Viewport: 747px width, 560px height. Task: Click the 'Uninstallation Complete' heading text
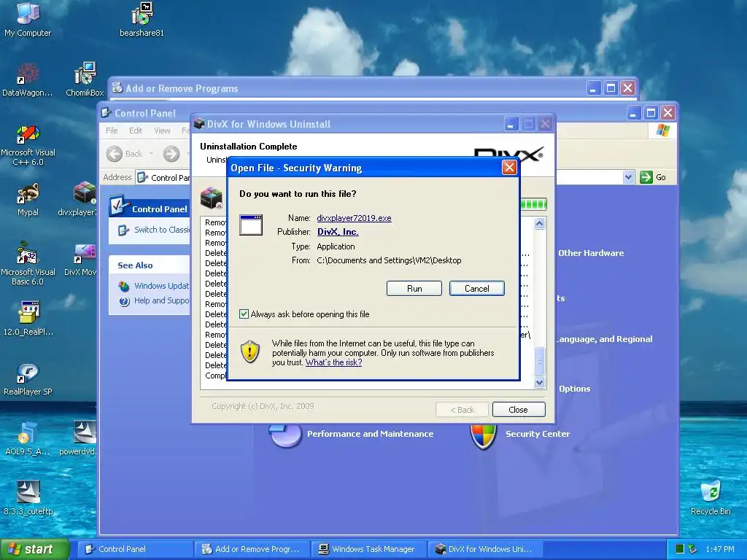click(248, 147)
